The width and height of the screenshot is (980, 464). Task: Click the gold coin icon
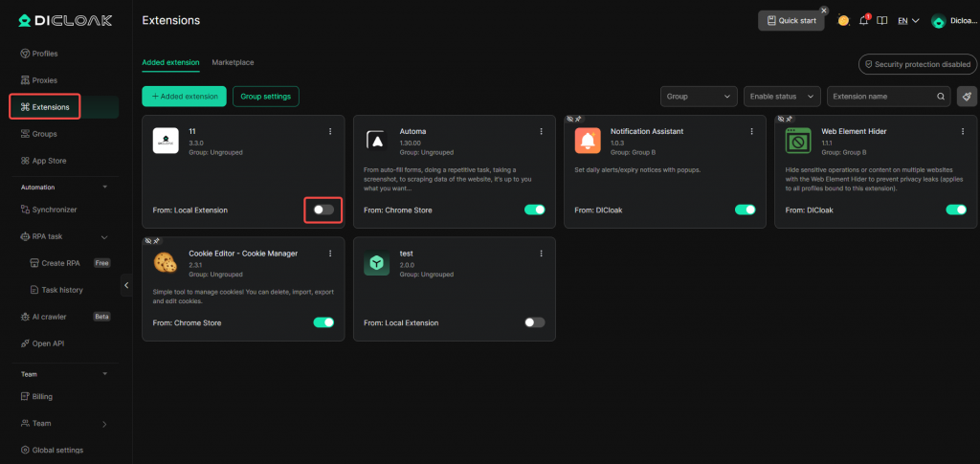click(843, 20)
